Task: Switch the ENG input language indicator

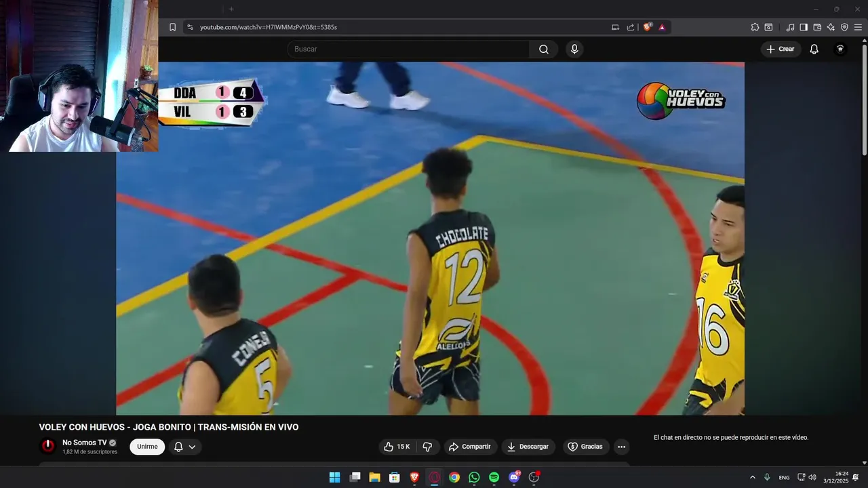Action: [784, 477]
